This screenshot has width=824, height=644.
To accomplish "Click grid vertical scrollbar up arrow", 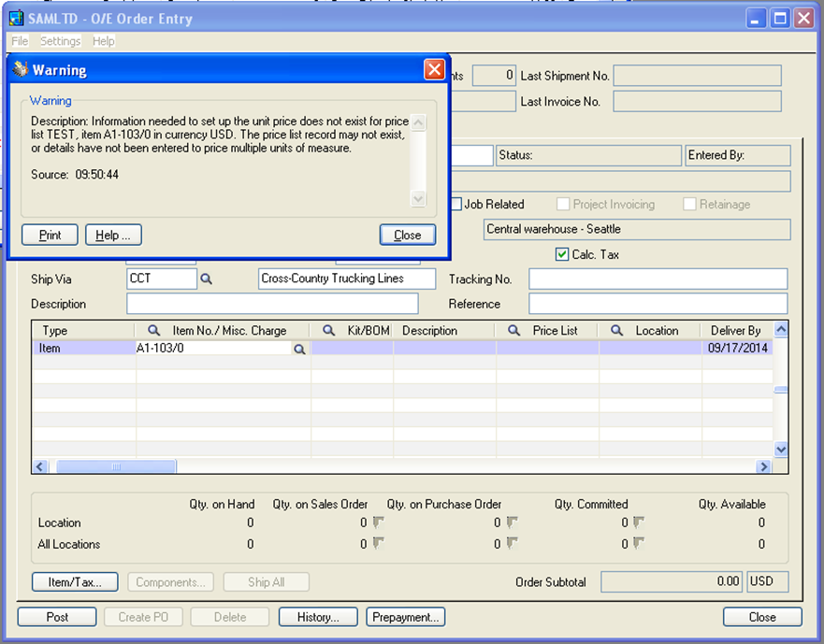I will pos(781,329).
